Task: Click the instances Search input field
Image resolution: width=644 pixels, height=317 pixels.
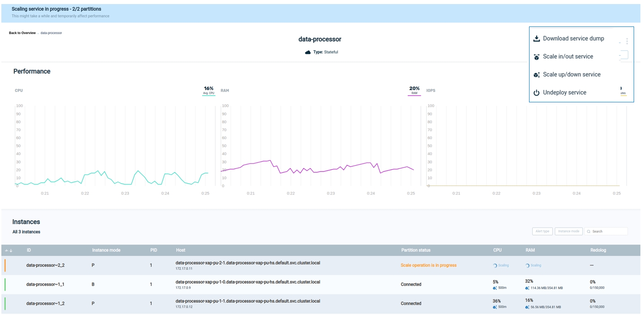Action: point(609,232)
